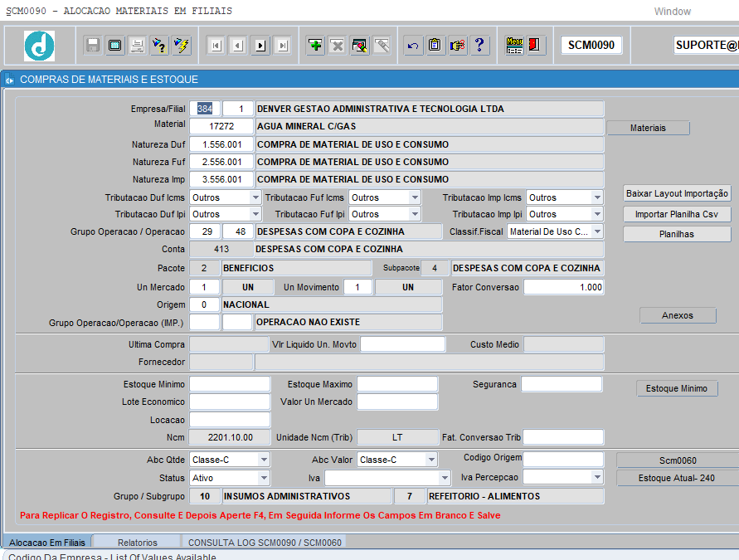739x560 pixels.
Task: Click the Denver 'd' logo
Action: (39, 46)
